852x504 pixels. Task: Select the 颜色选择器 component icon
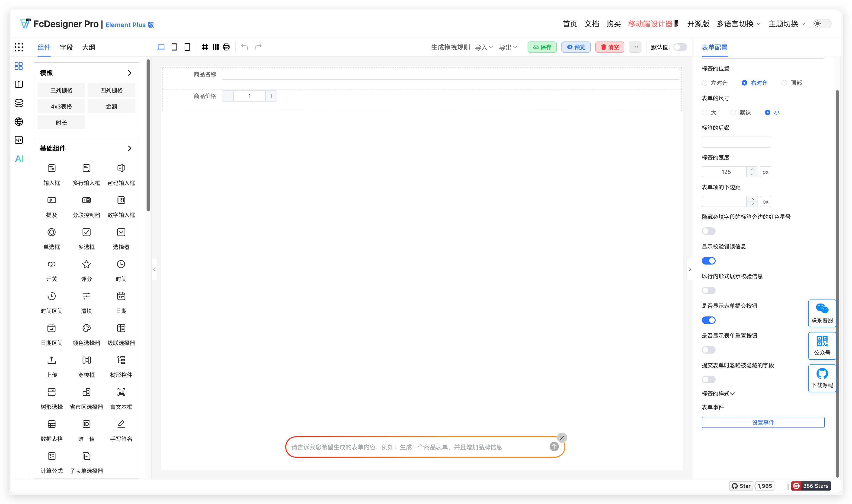[86, 328]
